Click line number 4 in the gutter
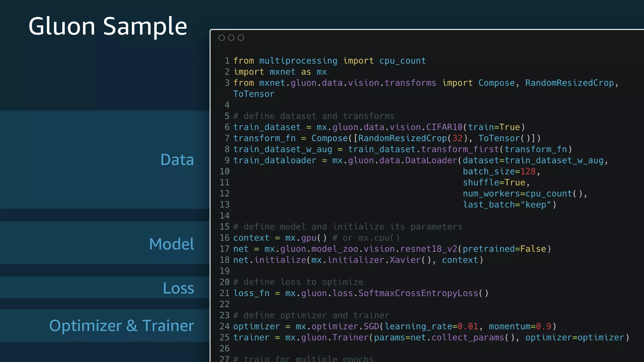The height and width of the screenshot is (362, 644). pyautogui.click(x=227, y=105)
